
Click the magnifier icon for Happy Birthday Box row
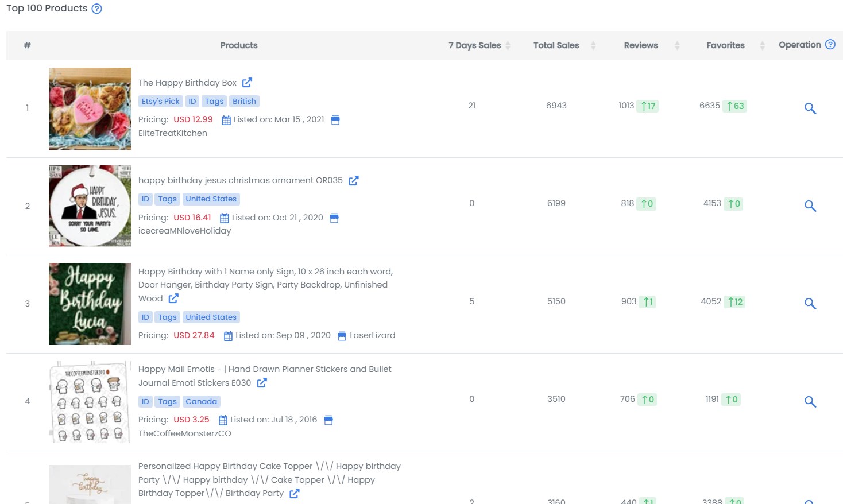pos(810,108)
